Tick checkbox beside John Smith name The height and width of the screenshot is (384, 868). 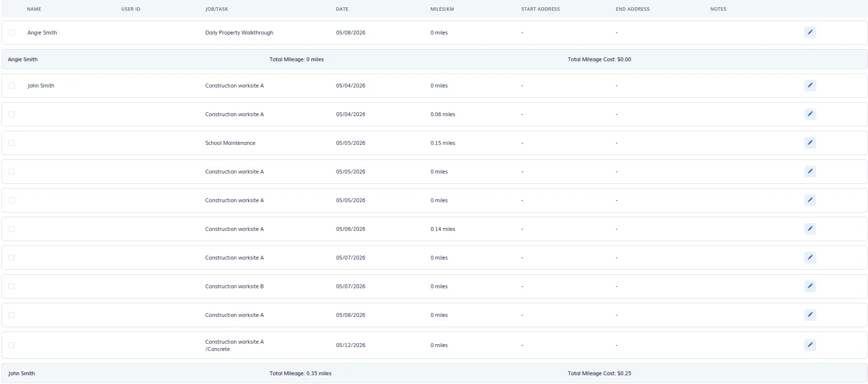[12, 86]
